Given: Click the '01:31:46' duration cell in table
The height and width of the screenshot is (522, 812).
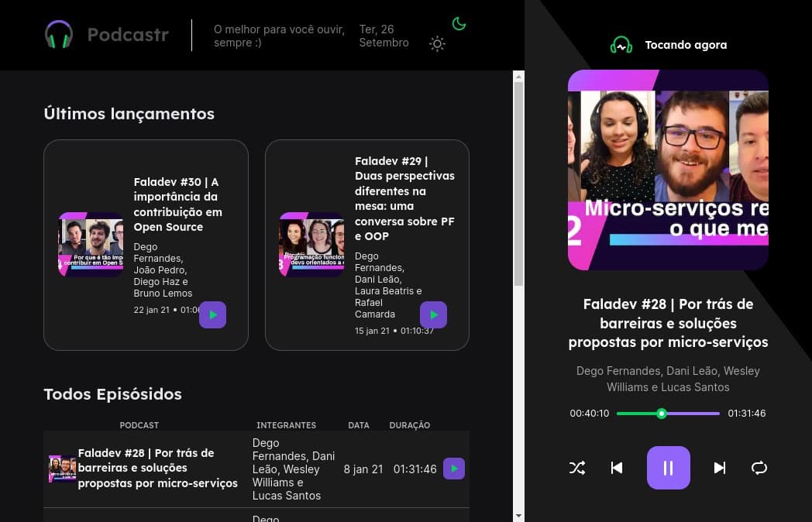Looking at the screenshot, I should click(415, 469).
